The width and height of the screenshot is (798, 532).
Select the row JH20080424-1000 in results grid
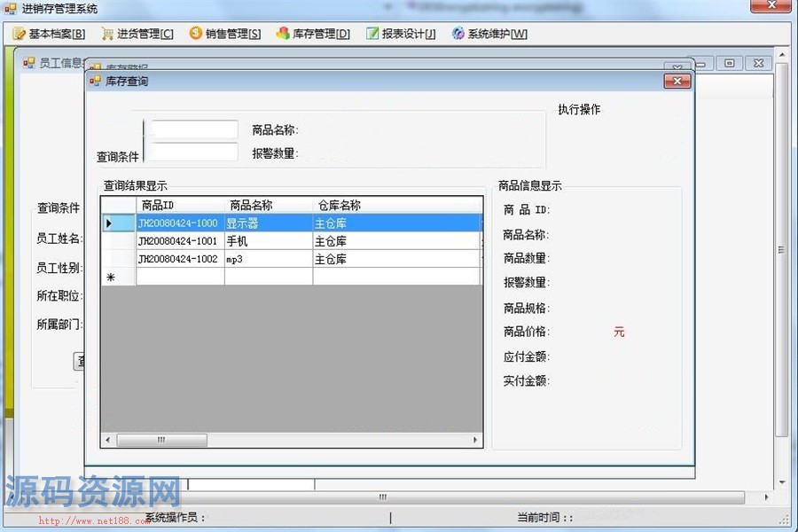pyautogui.click(x=292, y=223)
